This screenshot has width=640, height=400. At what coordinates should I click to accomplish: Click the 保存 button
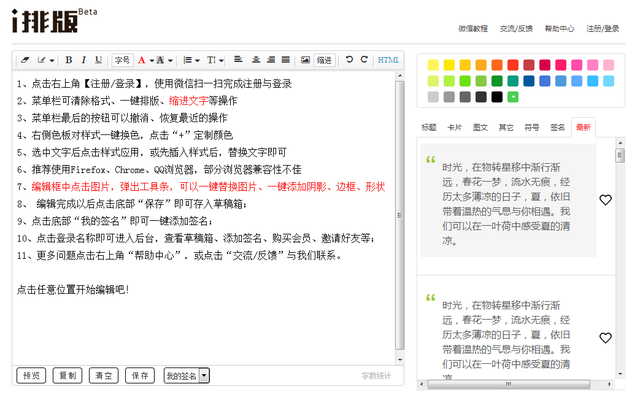coord(139,375)
